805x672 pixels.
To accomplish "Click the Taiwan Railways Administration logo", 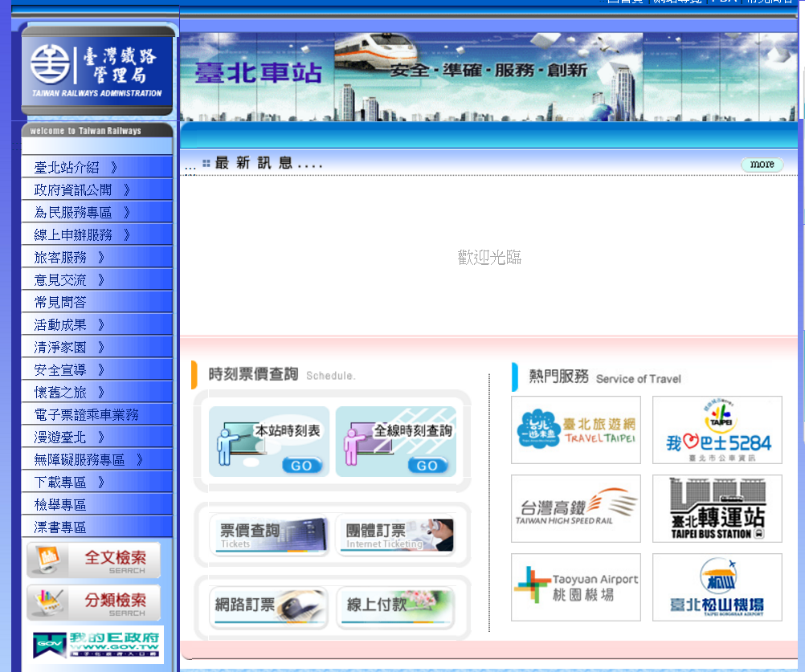I will click(x=96, y=71).
